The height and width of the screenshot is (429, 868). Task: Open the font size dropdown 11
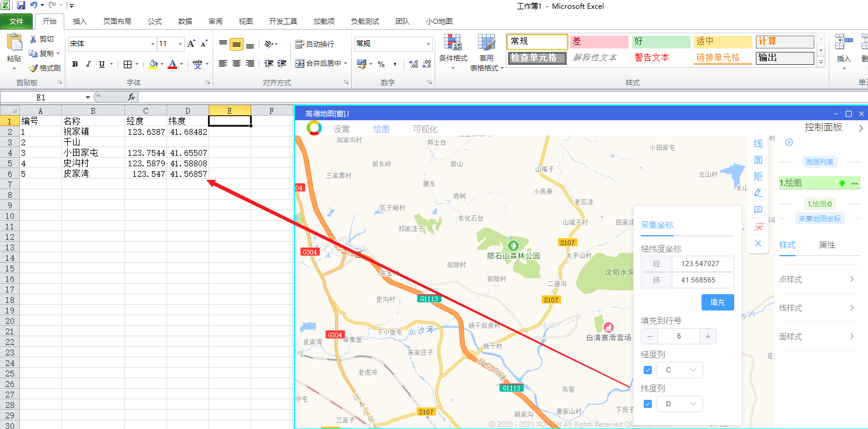[180, 44]
